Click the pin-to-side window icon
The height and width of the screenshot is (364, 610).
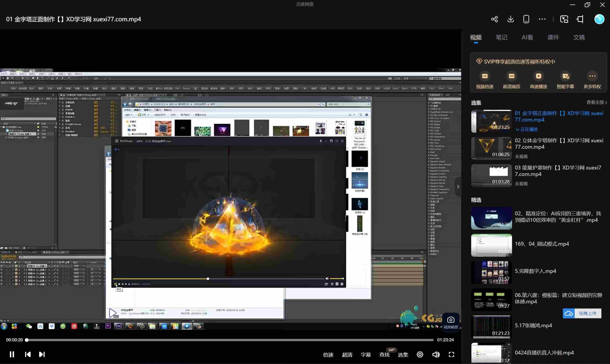coord(580,19)
